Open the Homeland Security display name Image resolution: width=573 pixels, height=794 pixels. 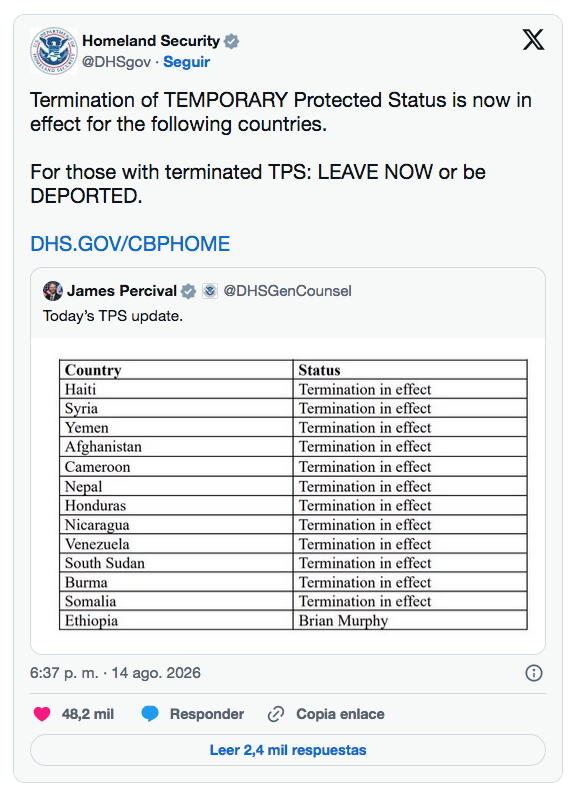click(x=151, y=41)
